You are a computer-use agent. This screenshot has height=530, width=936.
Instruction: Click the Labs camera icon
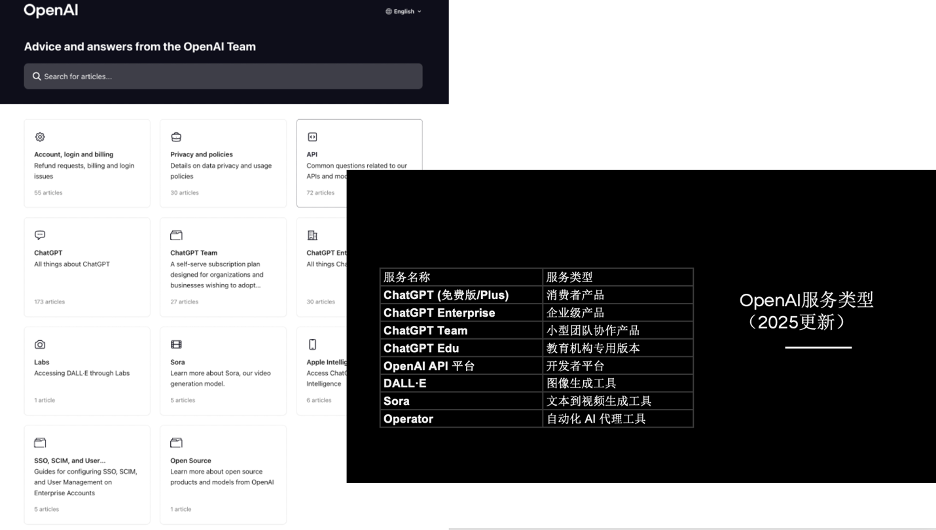click(40, 344)
